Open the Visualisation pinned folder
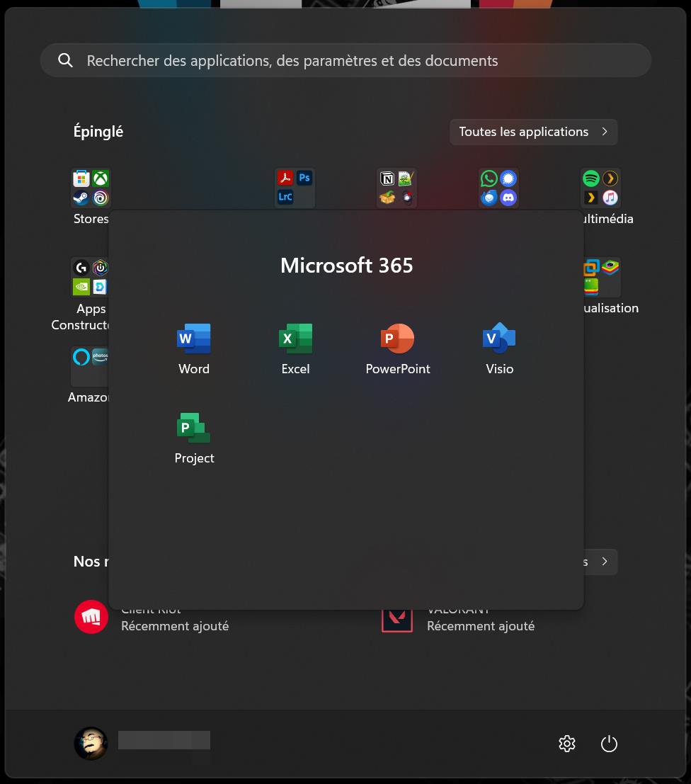 click(x=600, y=277)
